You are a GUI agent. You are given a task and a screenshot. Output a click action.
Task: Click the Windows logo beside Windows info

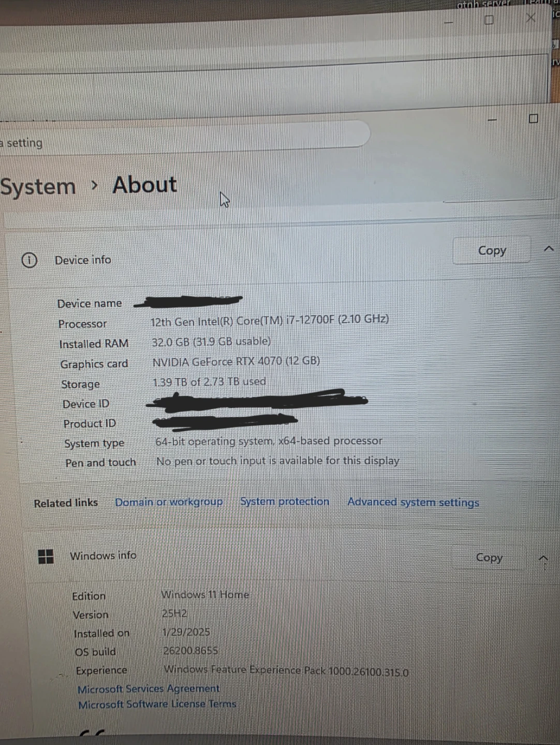tap(46, 557)
